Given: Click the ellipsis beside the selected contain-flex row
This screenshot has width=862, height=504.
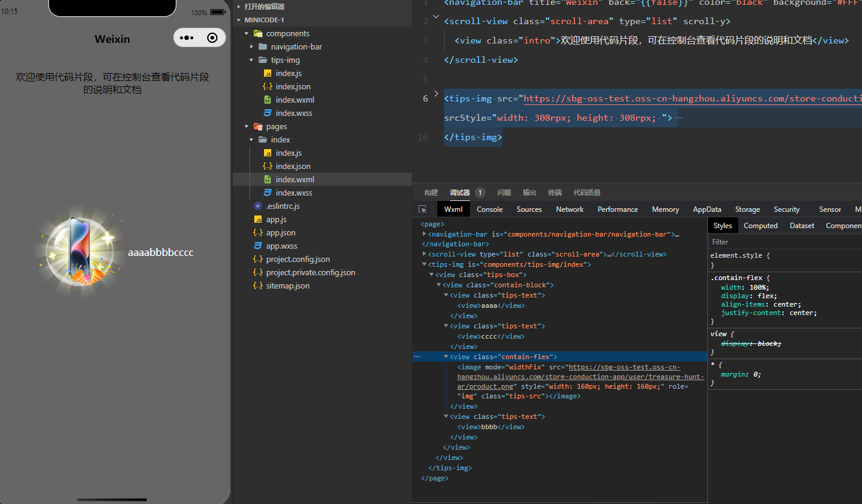Looking at the screenshot, I should click(x=417, y=357).
